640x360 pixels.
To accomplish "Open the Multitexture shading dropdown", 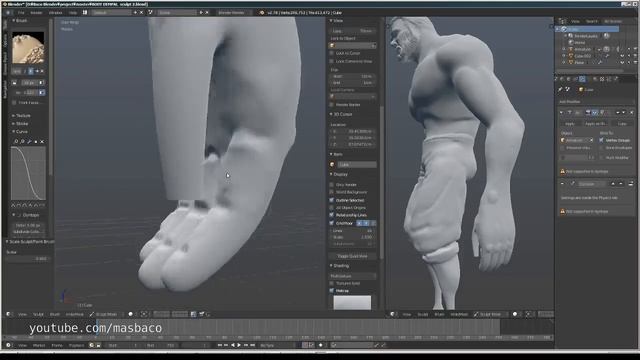I will 352,276.
